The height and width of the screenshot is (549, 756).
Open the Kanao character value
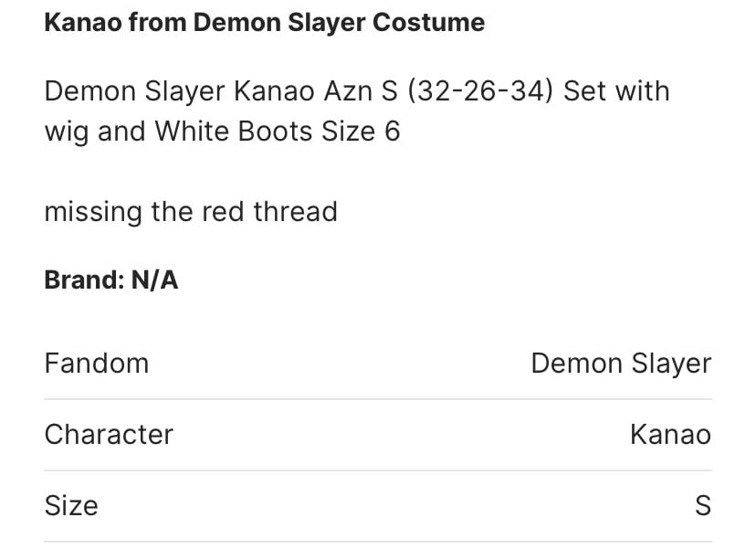(671, 435)
